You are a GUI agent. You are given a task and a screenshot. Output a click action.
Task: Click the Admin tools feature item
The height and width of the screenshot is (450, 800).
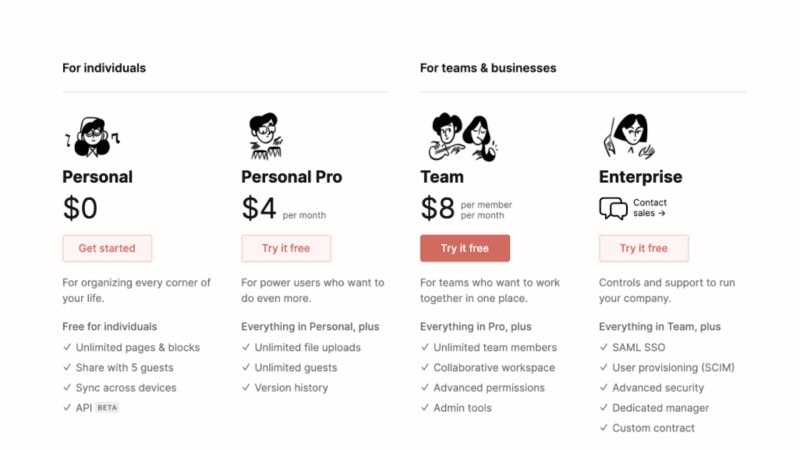point(462,408)
